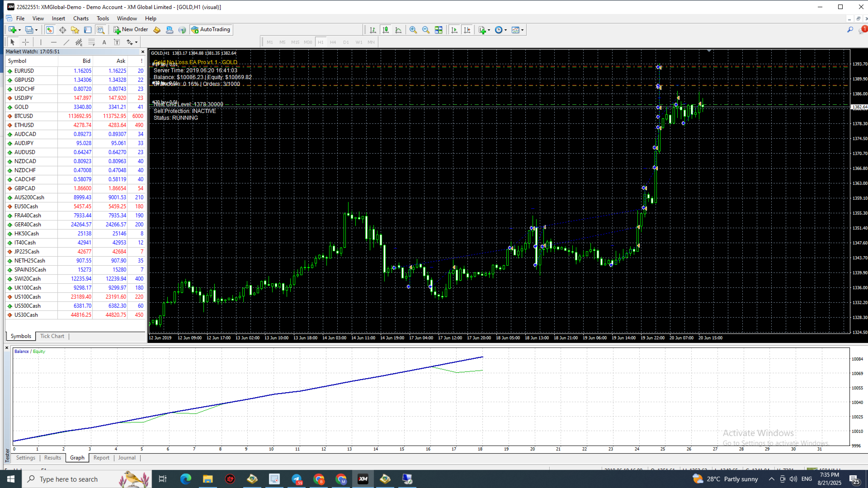
Task: Select the horizontal line drawing tool
Action: [x=54, y=42]
